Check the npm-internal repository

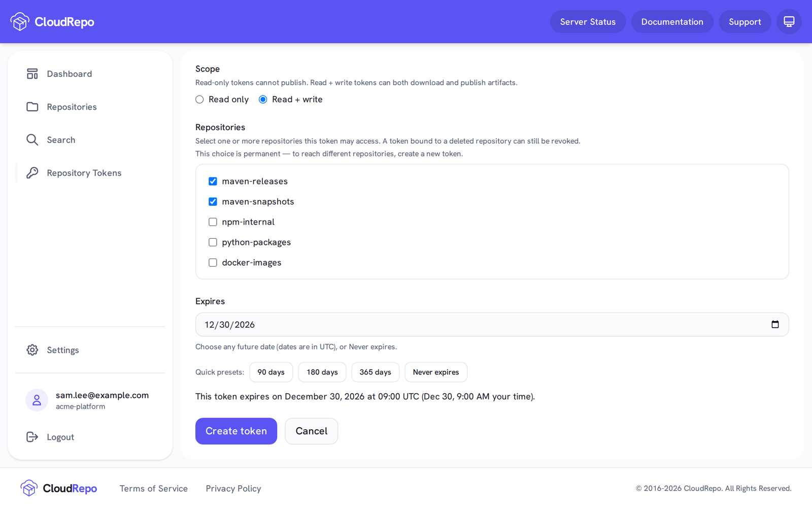[x=213, y=222]
